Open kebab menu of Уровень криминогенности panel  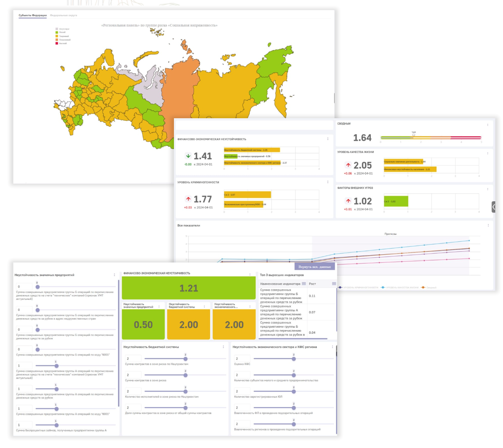point(328,182)
